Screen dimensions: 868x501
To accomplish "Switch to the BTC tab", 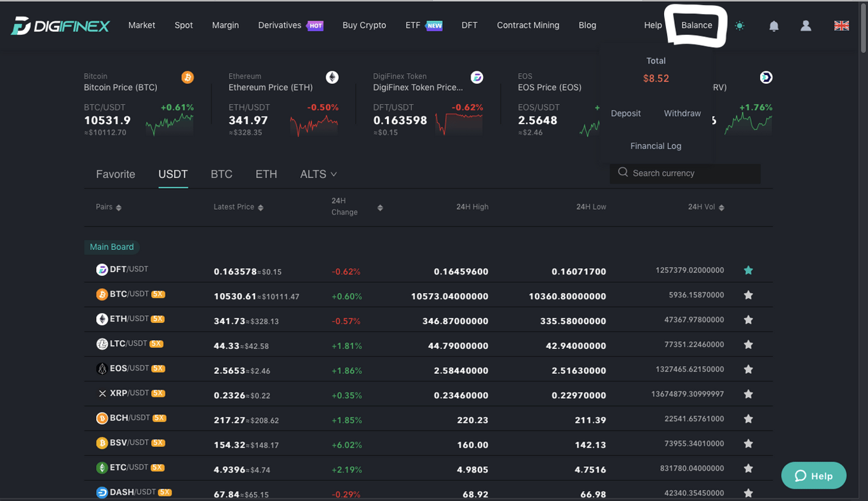I will tap(222, 174).
